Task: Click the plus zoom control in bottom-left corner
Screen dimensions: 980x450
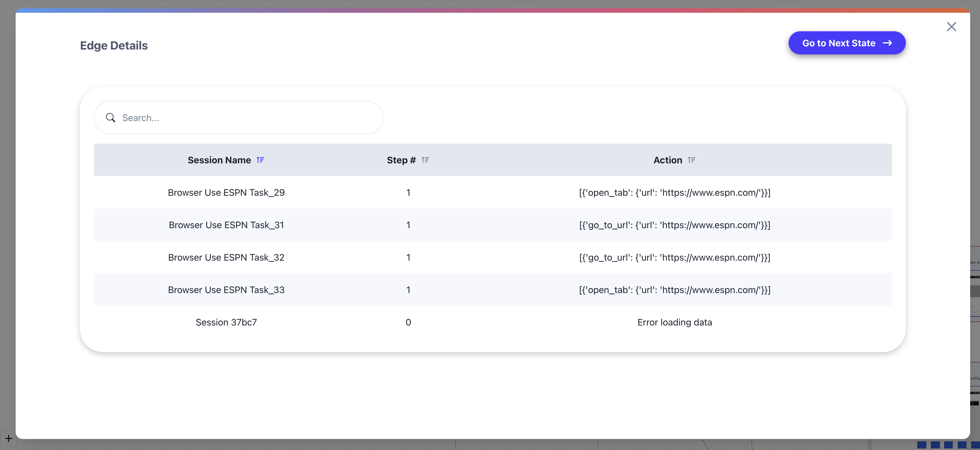Action: tap(8, 438)
